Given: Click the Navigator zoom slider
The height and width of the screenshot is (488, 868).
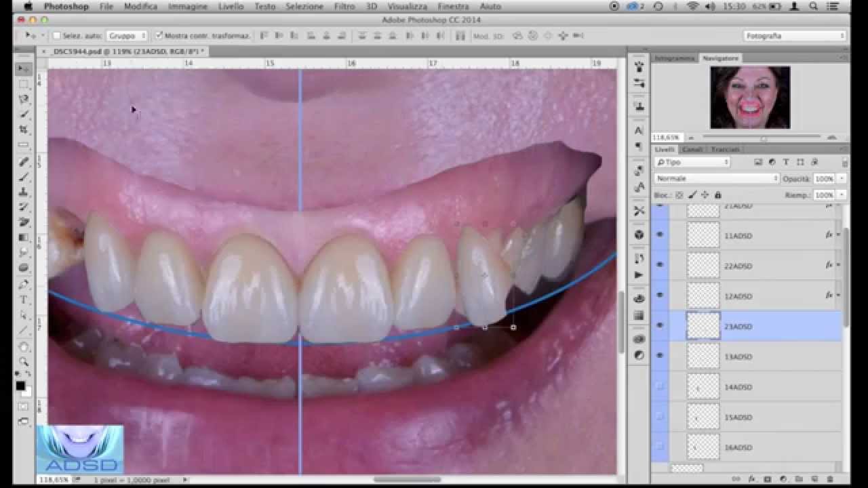Looking at the screenshot, I should click(764, 138).
